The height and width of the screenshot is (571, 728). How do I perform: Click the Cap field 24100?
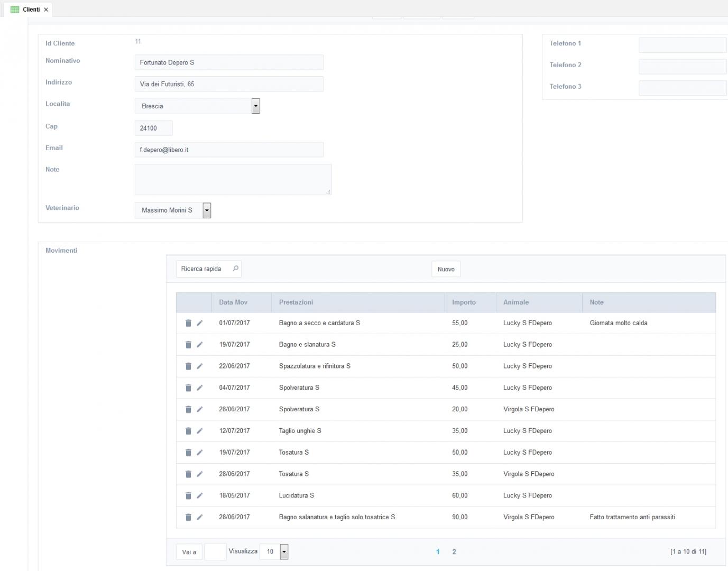(x=153, y=128)
